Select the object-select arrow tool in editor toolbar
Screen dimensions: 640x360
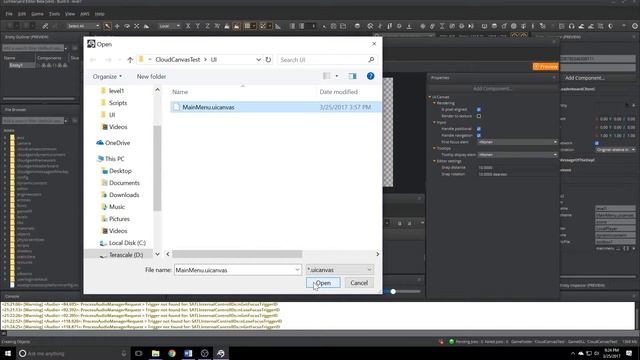point(107,26)
